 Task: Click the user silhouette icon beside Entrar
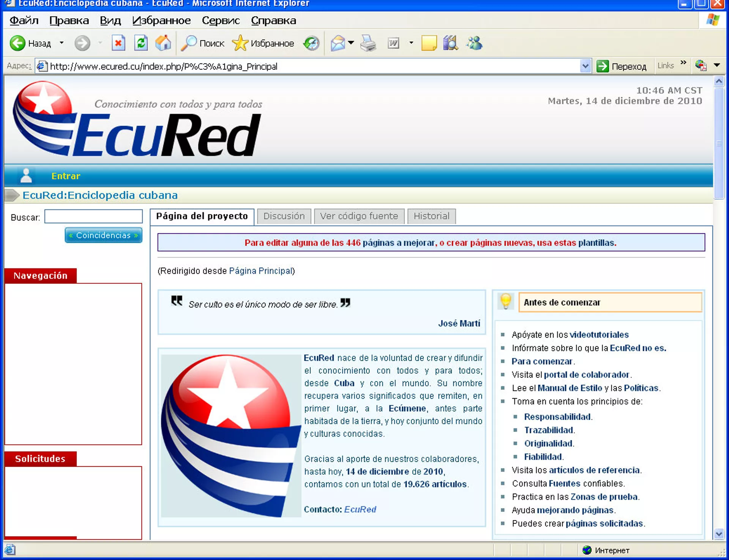click(26, 176)
